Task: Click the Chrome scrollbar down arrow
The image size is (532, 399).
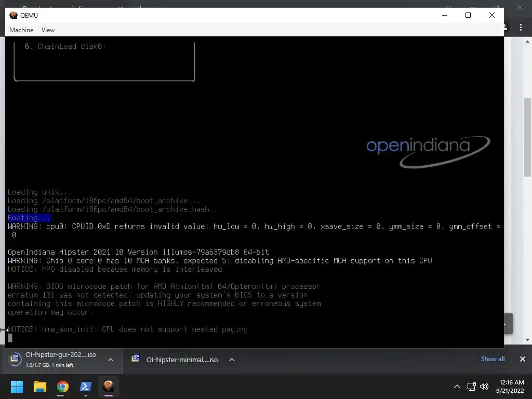Action: 527,340
